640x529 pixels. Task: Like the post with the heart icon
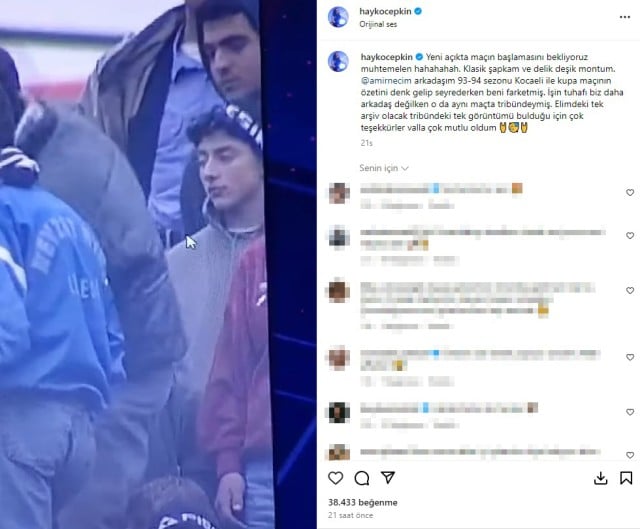[x=336, y=478]
